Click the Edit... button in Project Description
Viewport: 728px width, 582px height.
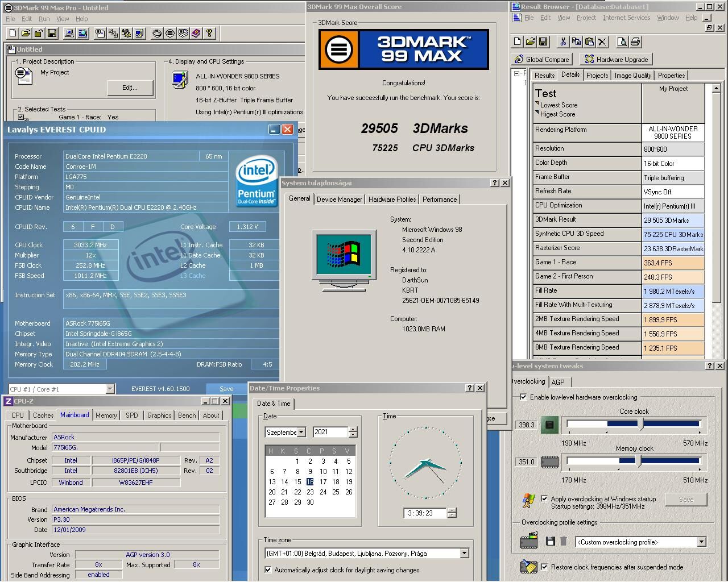tap(130, 88)
